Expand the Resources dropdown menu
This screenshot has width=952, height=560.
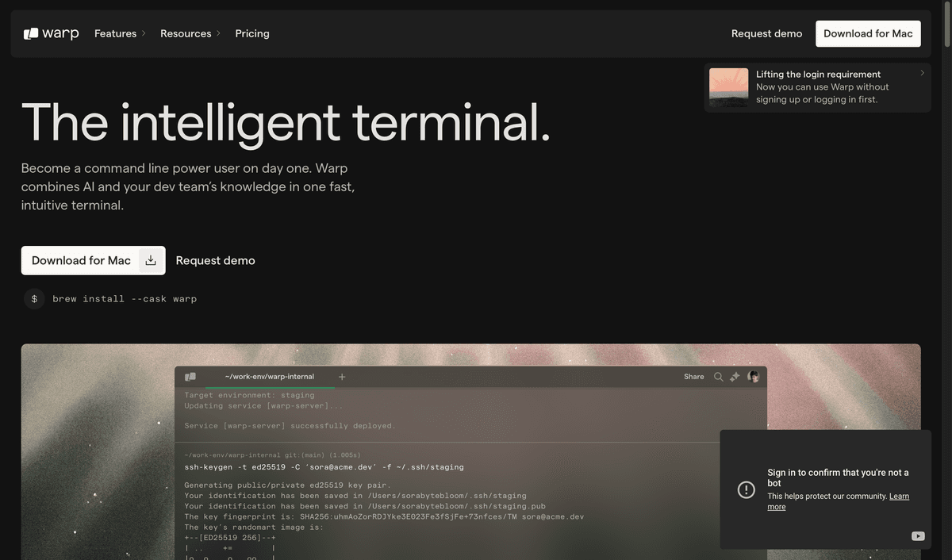point(190,33)
